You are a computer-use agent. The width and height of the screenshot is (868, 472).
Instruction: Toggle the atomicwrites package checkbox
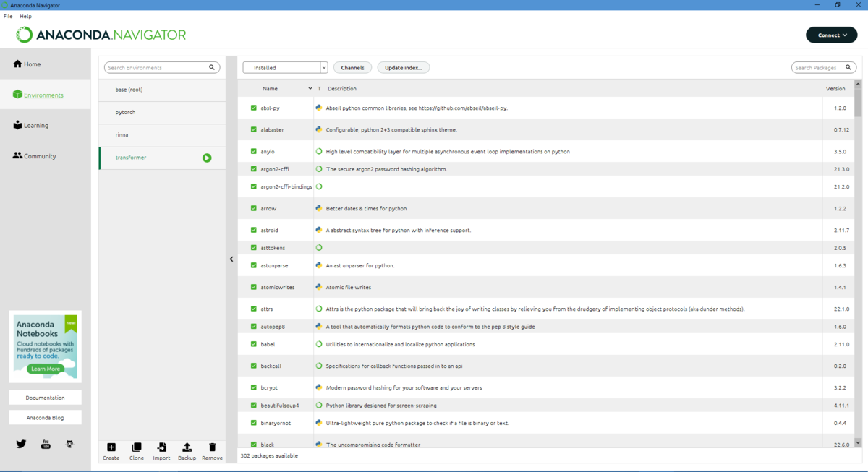(253, 287)
